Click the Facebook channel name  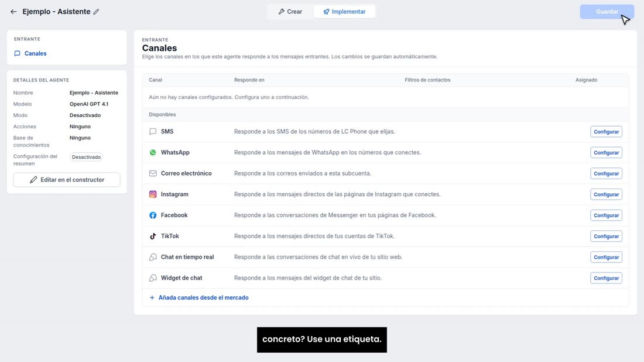tap(174, 216)
